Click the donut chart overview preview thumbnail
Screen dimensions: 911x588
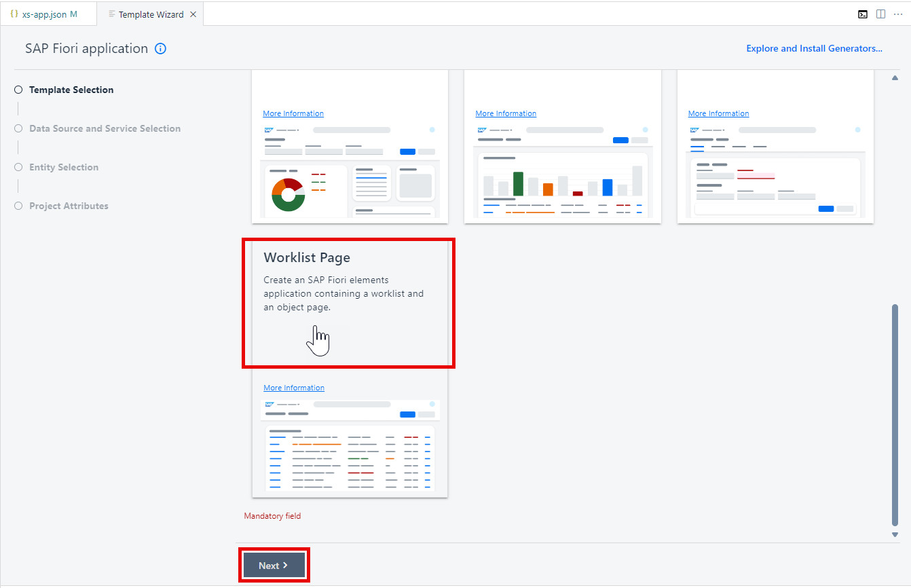click(350, 171)
